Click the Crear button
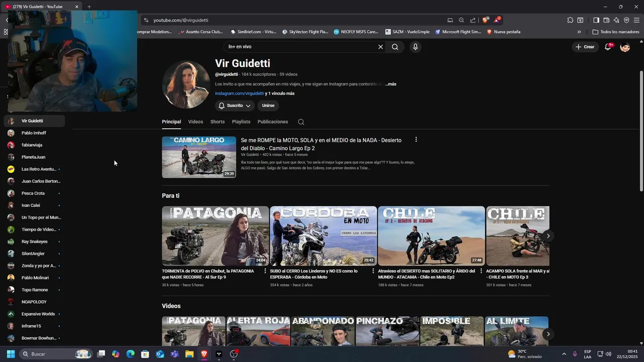The image size is (644, 362). [585, 47]
